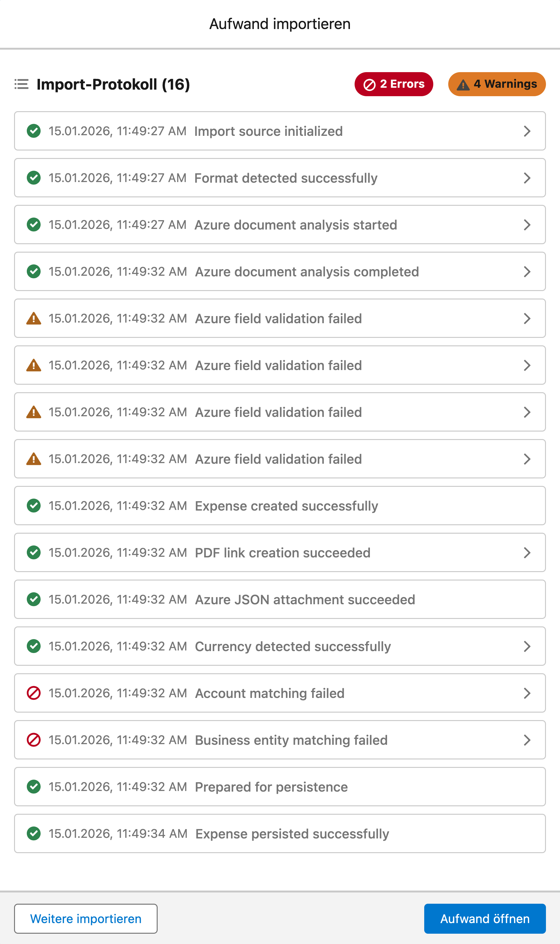Click the green checkmark on Import source initialized
The height and width of the screenshot is (944, 560).
coord(34,131)
